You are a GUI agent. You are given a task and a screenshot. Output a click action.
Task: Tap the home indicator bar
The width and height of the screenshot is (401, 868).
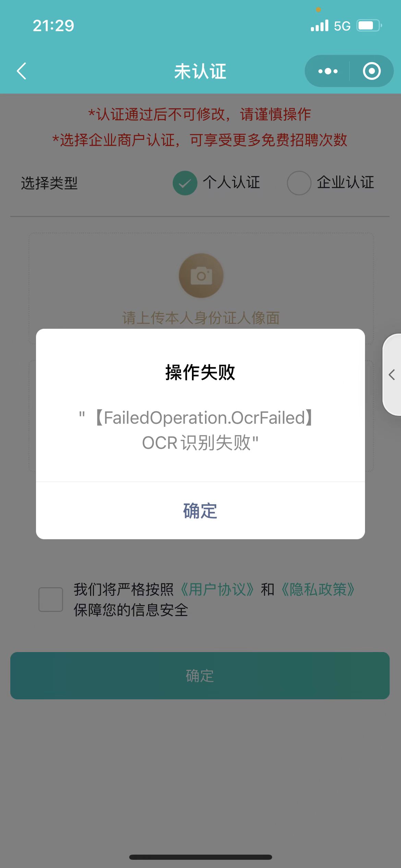pyautogui.click(x=200, y=857)
